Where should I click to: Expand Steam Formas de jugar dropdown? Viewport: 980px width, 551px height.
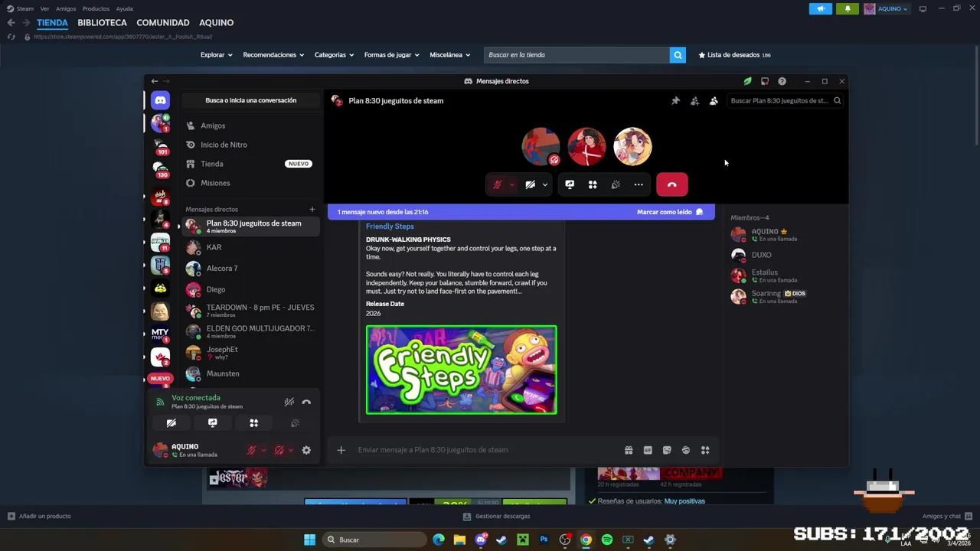click(391, 55)
